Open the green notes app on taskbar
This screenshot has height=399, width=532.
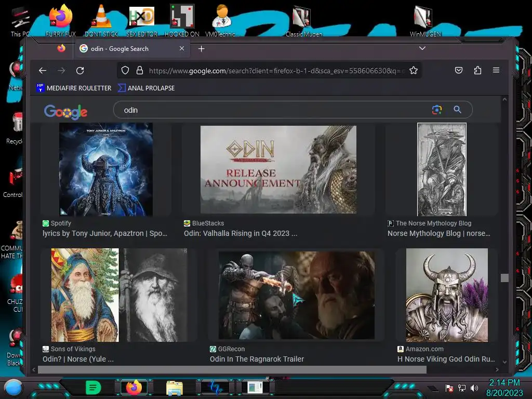tap(94, 388)
